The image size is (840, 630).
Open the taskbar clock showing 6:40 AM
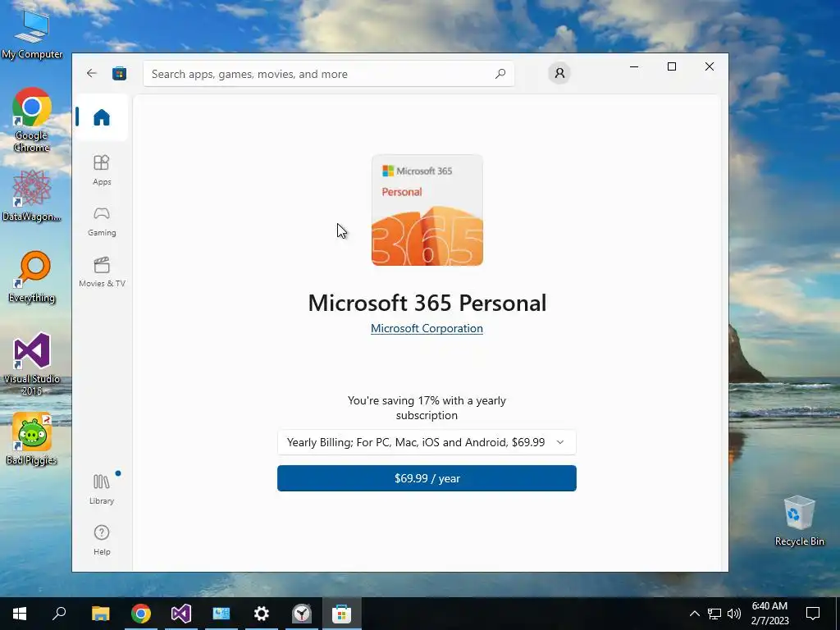pos(769,614)
